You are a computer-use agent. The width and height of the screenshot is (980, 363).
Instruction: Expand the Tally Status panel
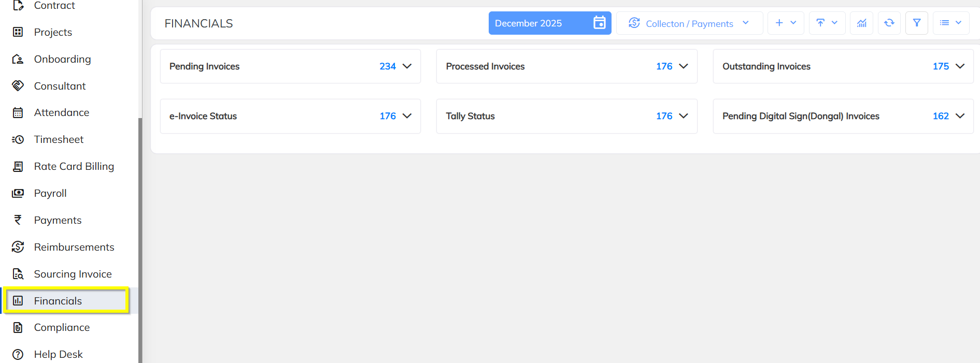[684, 116]
